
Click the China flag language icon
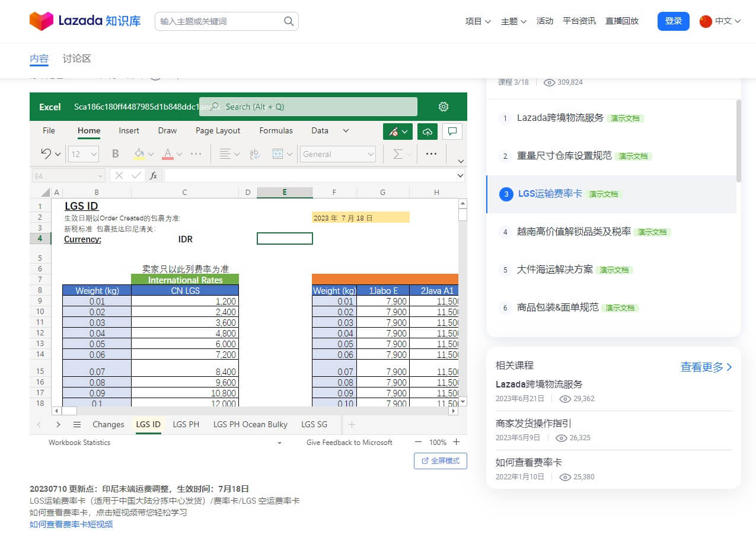coord(706,21)
